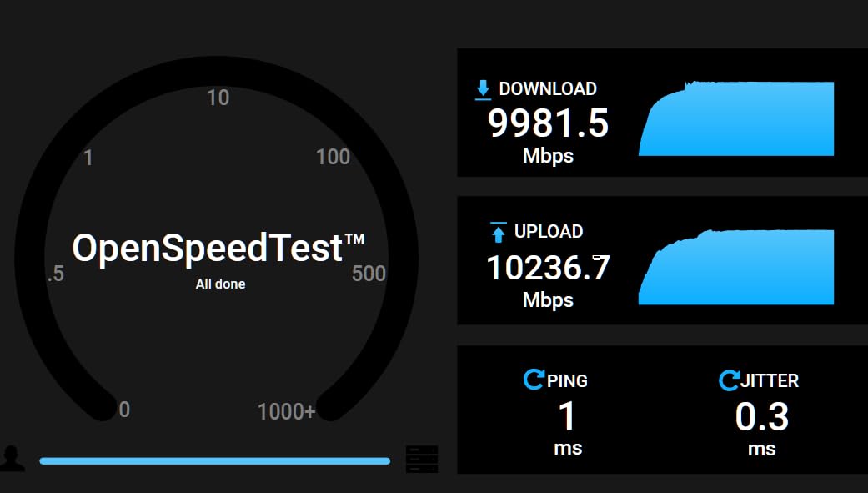868x493 pixels.
Task: Click the ping result of 1 ms
Action: click(567, 416)
